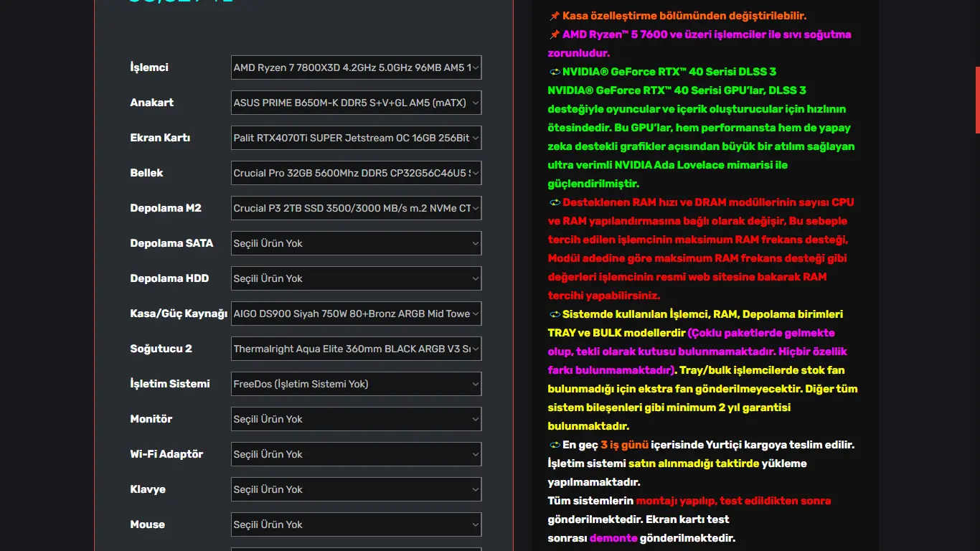Click the yellow 'TRAY ve BULK modellerdir' text
This screenshot has width=980, height=551.
tap(616, 333)
